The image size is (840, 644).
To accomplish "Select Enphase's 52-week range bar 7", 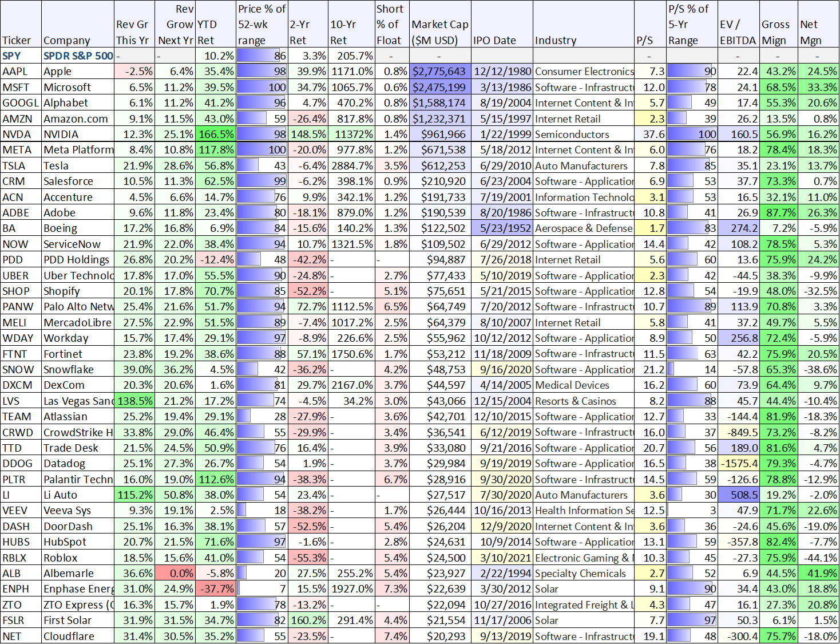I will (x=262, y=589).
